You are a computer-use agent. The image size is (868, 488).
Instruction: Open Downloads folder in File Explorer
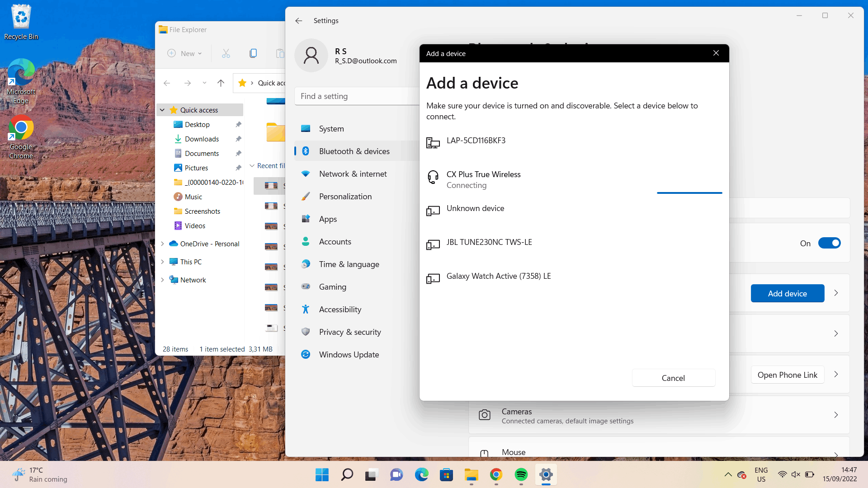click(x=202, y=139)
